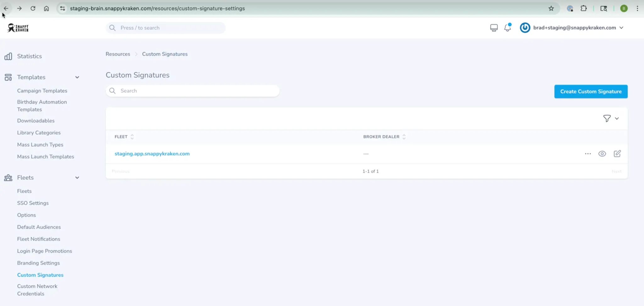Viewport: 644px width, 306px height.
Task: Focus Custom Signatures Search field
Action: 192,91
